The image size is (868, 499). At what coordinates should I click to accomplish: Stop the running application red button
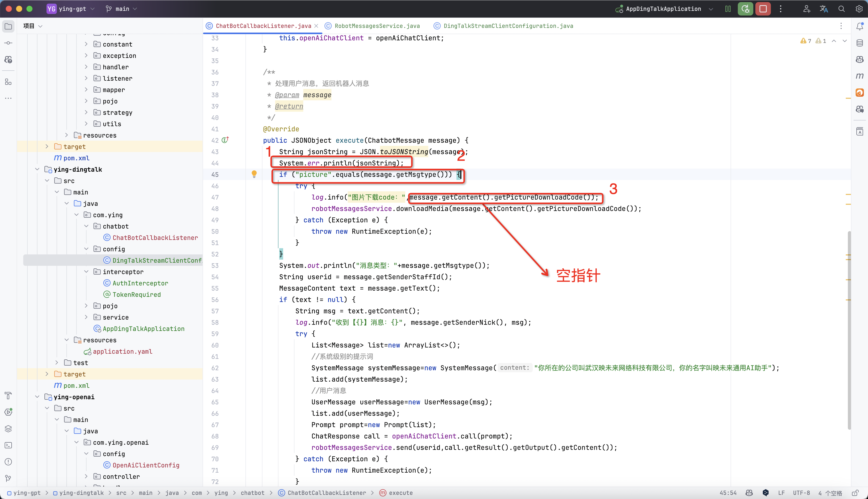(x=763, y=9)
